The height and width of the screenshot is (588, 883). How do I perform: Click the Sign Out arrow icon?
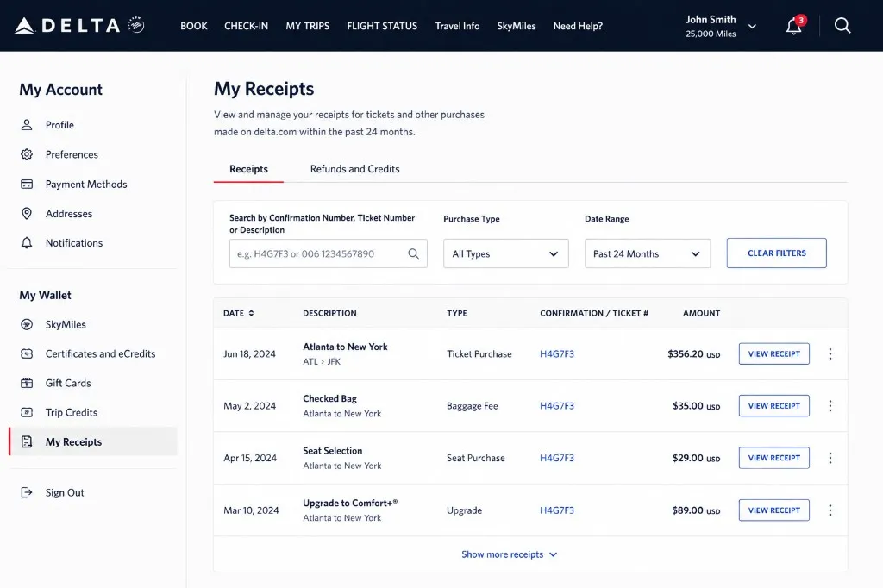(27, 492)
